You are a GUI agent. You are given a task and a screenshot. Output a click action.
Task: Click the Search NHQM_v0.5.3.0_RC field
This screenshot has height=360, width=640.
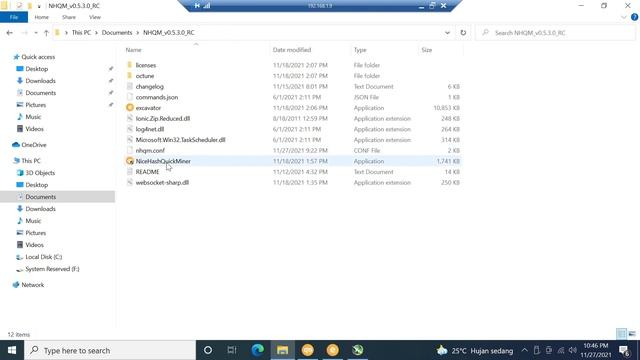coord(555,33)
